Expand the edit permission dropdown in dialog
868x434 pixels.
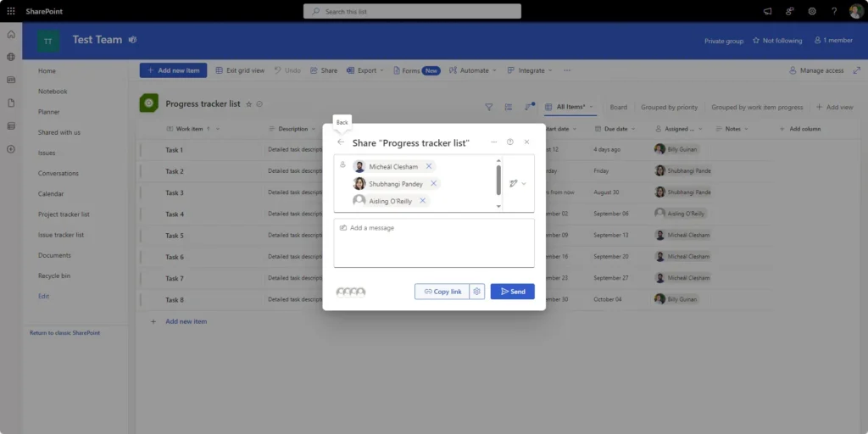[517, 183]
